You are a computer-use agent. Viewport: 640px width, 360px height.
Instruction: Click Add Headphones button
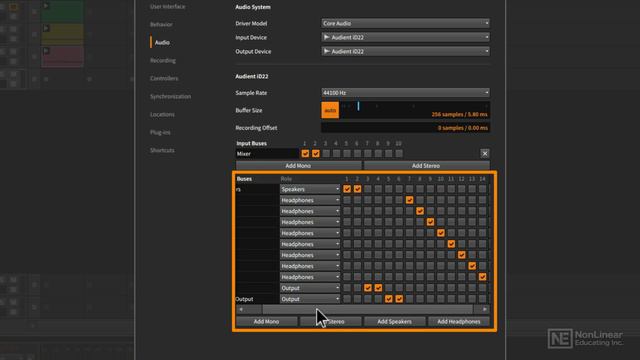(459, 322)
